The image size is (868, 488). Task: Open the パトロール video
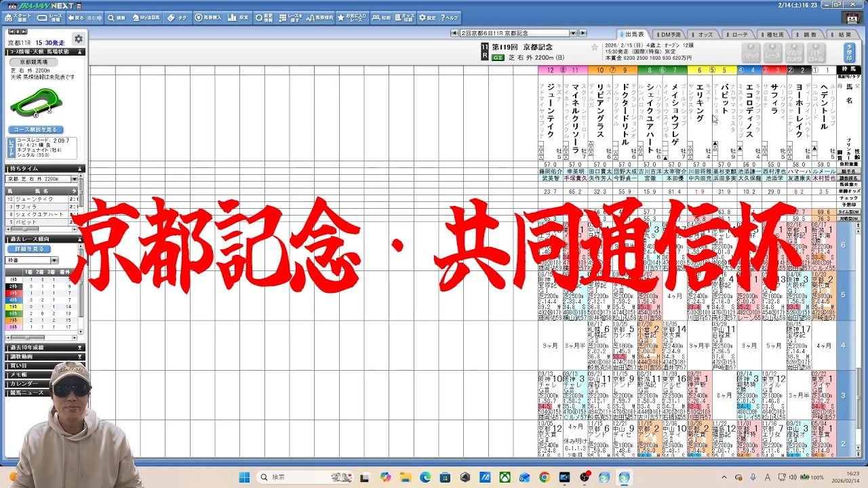[x=816, y=52]
